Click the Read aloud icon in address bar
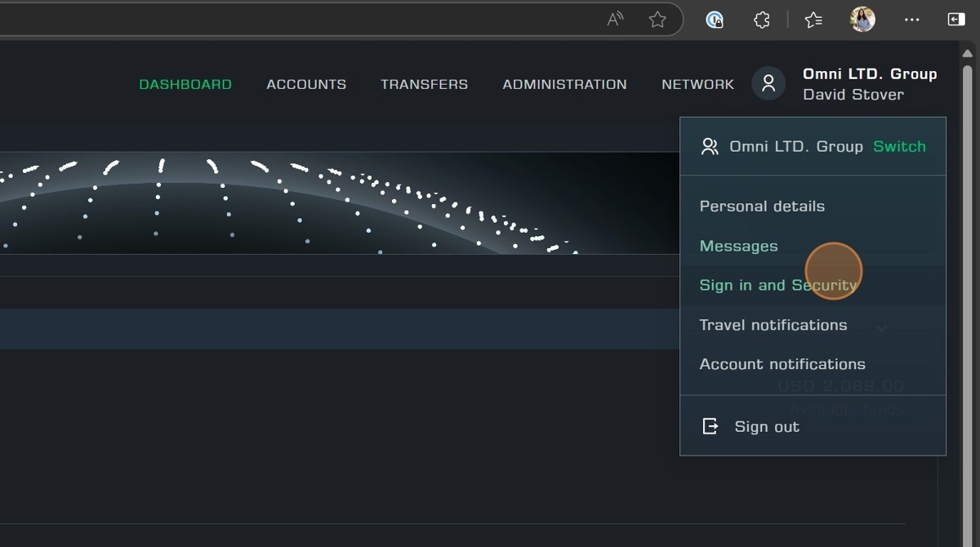This screenshot has width=980, height=547. [x=616, y=20]
